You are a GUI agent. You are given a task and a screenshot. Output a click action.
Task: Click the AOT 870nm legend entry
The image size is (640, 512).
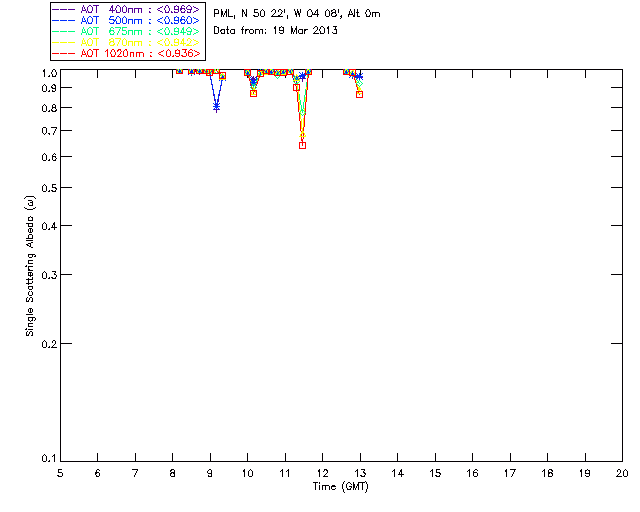[x=126, y=42]
